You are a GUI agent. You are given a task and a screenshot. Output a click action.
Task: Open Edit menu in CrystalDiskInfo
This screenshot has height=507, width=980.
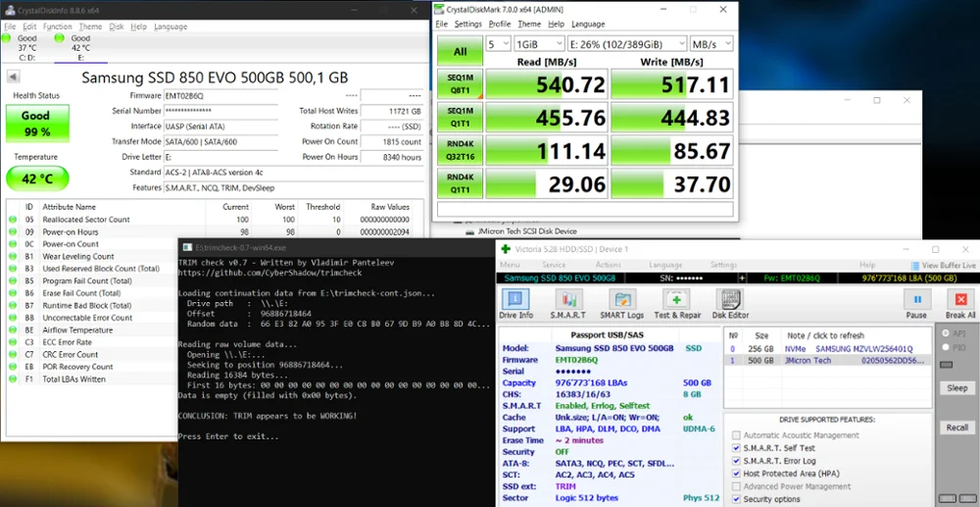tap(29, 26)
